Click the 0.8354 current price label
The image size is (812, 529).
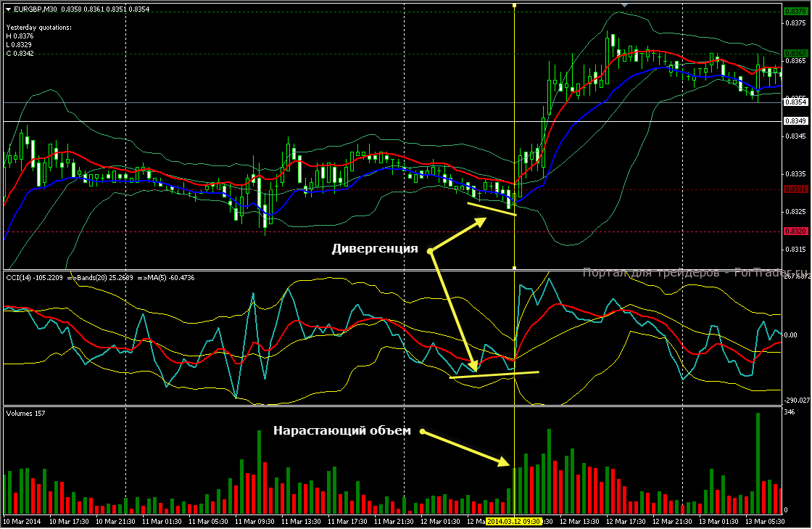(x=795, y=102)
